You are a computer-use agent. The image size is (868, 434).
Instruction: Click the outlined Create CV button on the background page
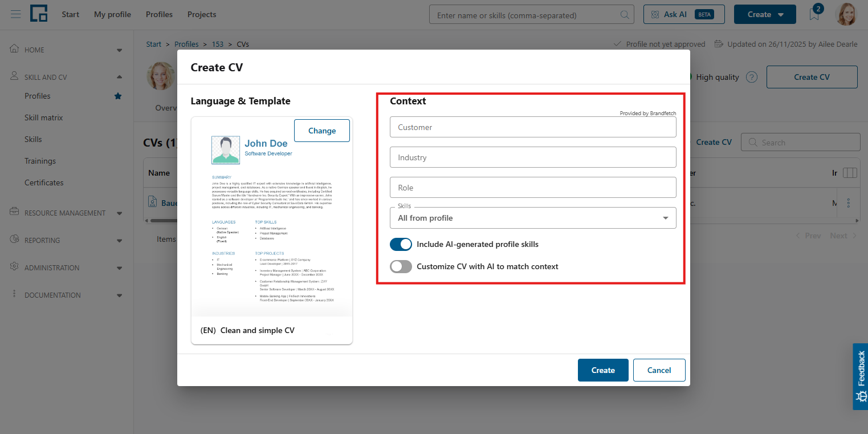pos(812,77)
